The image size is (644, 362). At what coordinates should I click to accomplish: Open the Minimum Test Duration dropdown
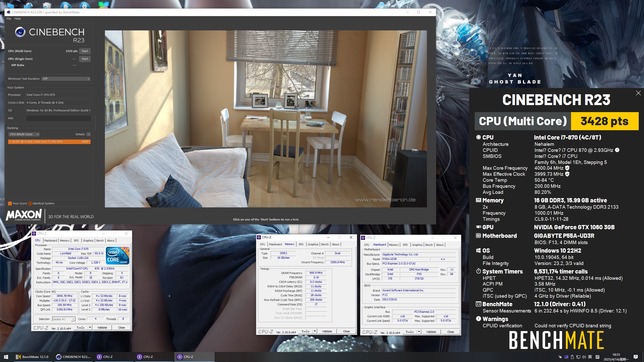tap(66, 79)
